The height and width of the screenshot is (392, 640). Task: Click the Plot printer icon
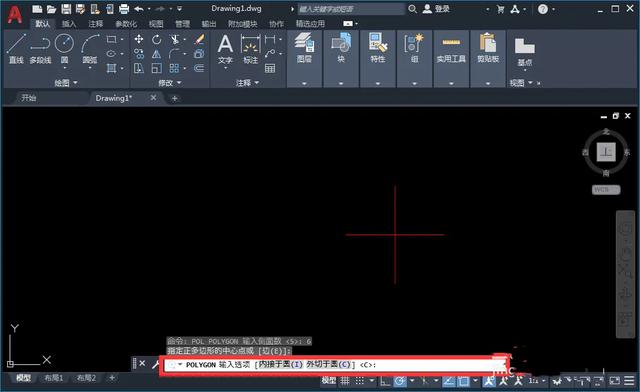(x=124, y=9)
